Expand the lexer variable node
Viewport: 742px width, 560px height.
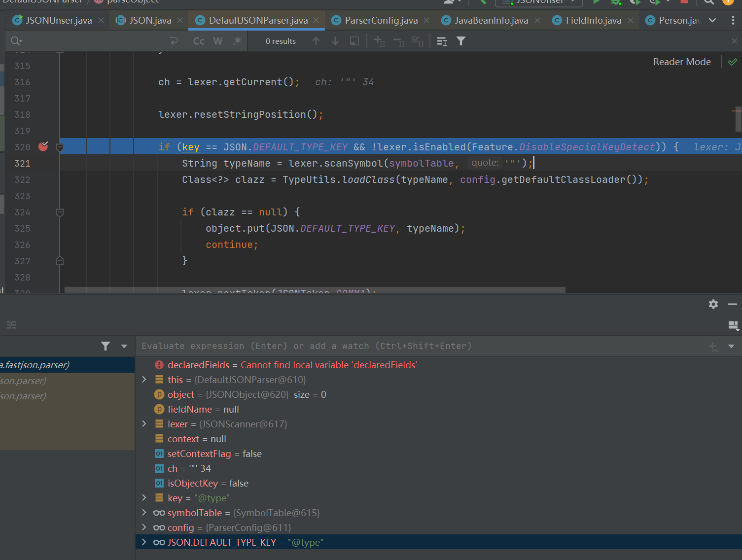(x=144, y=424)
